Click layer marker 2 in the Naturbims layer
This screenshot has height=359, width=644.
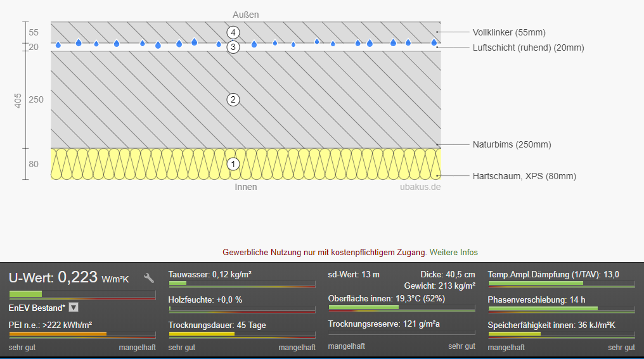(233, 99)
